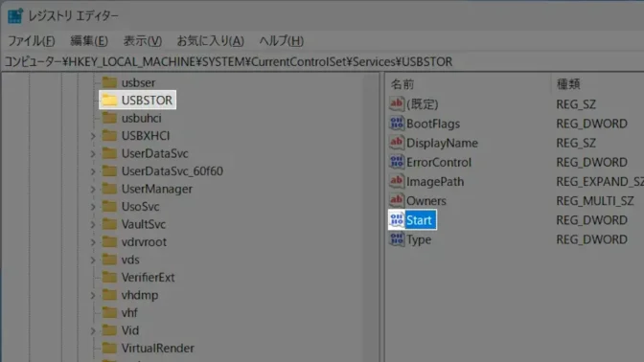The height and width of the screenshot is (362, 644).
Task: Expand the UserDataSvc_60f60 tree node
Action: pos(93,171)
